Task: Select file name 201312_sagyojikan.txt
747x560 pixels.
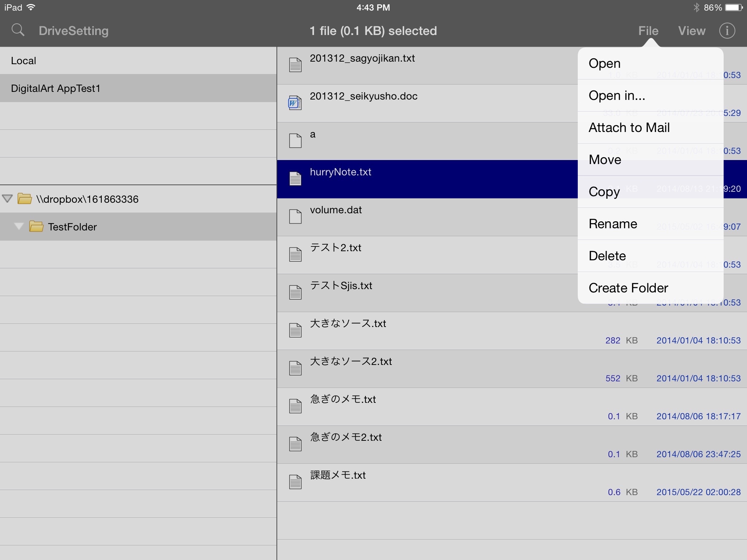Action: (362, 58)
